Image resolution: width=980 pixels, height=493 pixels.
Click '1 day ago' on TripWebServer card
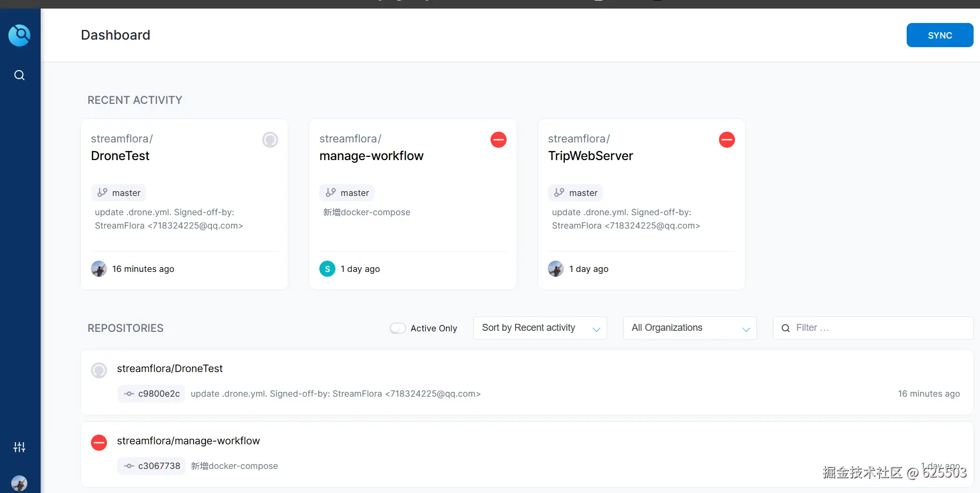(589, 269)
